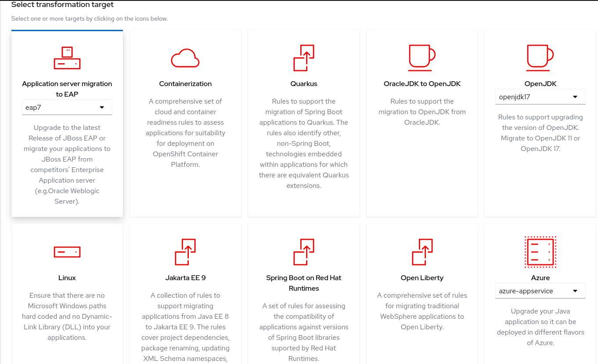
Task: Click the OpenJDK card title
Action: click(540, 84)
